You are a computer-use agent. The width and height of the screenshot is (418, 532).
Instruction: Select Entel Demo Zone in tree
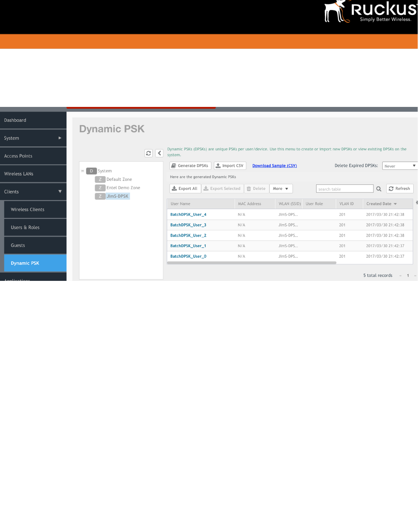coord(123,188)
